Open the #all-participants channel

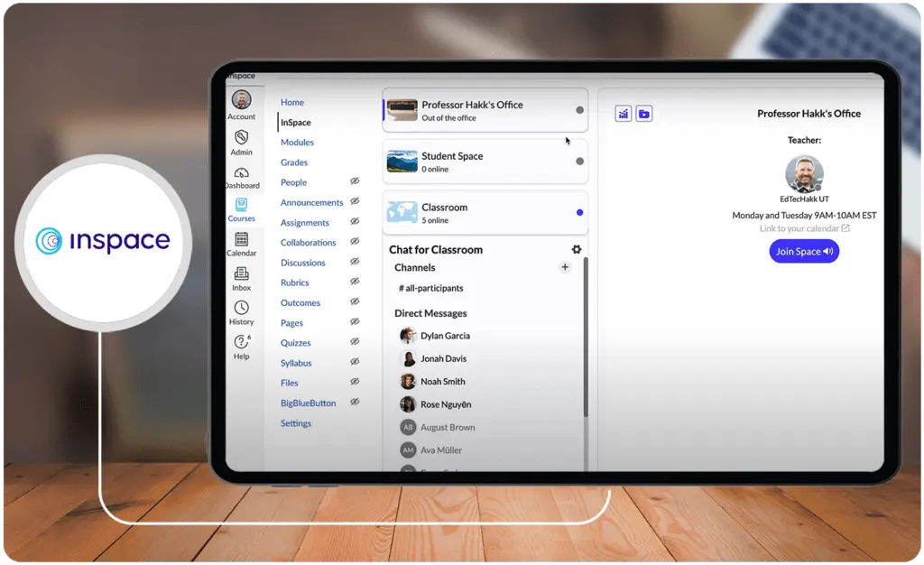430,288
